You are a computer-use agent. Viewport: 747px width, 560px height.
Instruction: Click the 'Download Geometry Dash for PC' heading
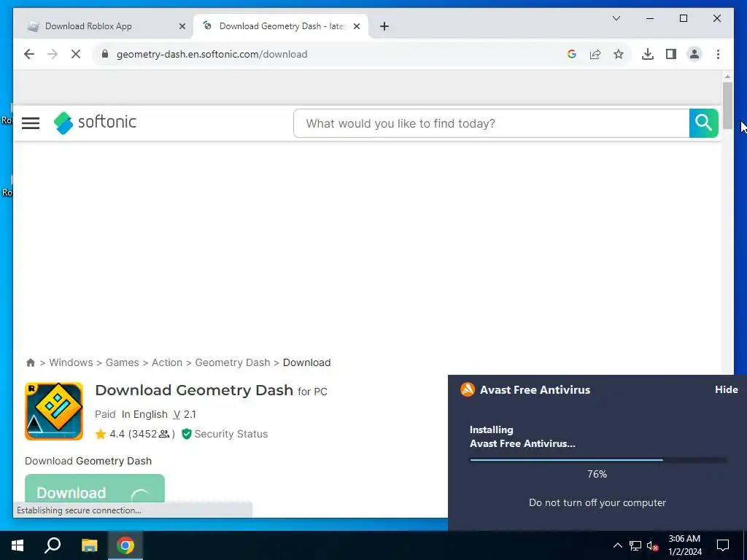[x=211, y=391]
